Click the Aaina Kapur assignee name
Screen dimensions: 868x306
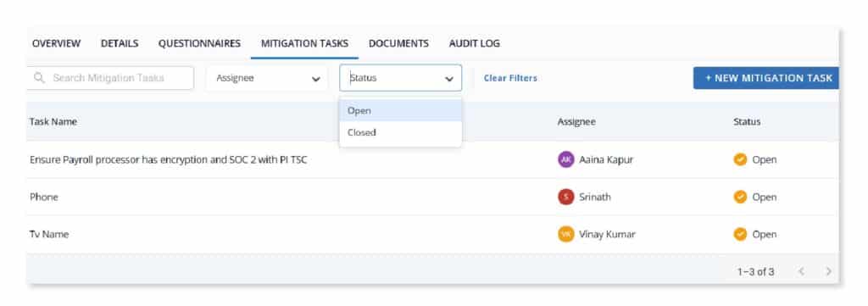[x=606, y=160]
